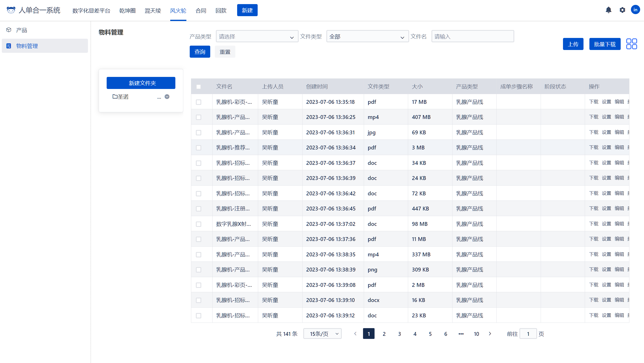Screen dimensions: 644x363
Task: Open the notifications bell
Action: pos(608,10)
